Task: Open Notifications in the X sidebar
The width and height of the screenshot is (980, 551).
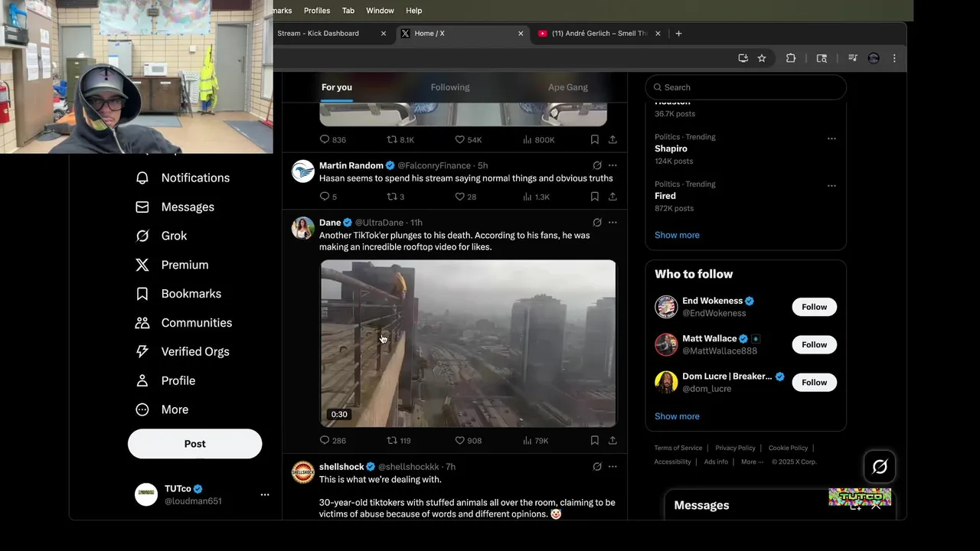Action: tap(182, 178)
